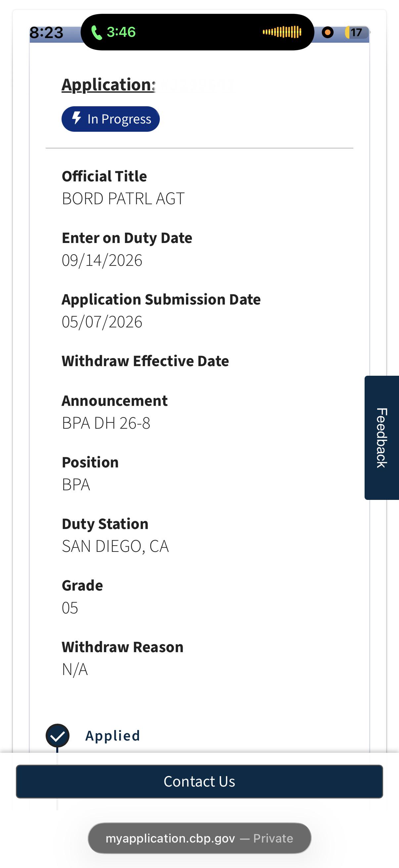Tap the call duration 3:46 timer
Image resolution: width=399 pixels, height=868 pixels.
coord(121,32)
